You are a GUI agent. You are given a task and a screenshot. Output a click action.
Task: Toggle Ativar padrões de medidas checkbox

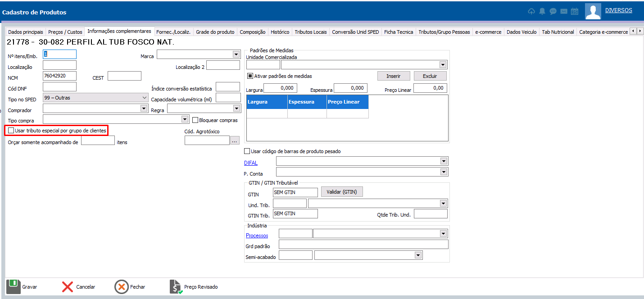[250, 76]
